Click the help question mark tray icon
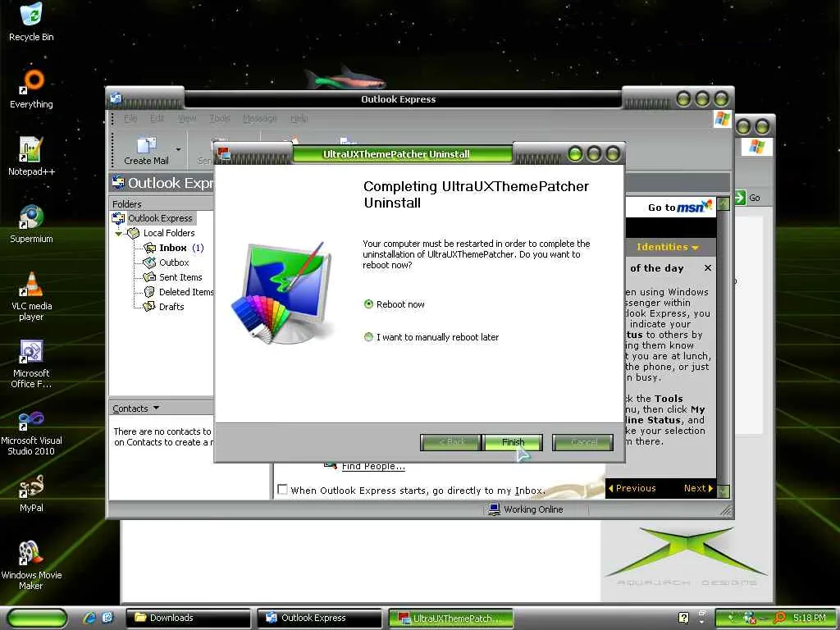Viewport: 840px width, 630px height. coord(683,618)
